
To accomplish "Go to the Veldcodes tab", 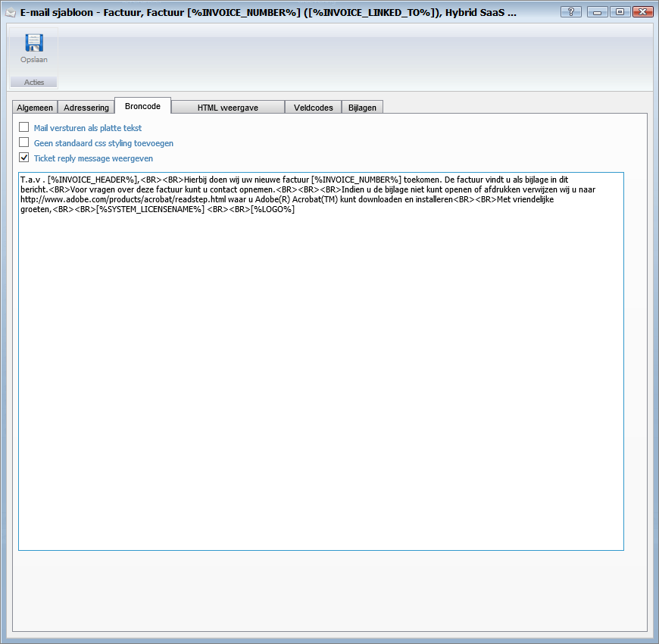I will pos(314,108).
